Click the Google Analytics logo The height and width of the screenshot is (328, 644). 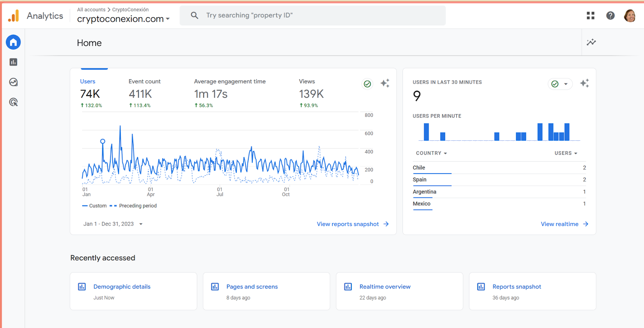tap(13, 16)
